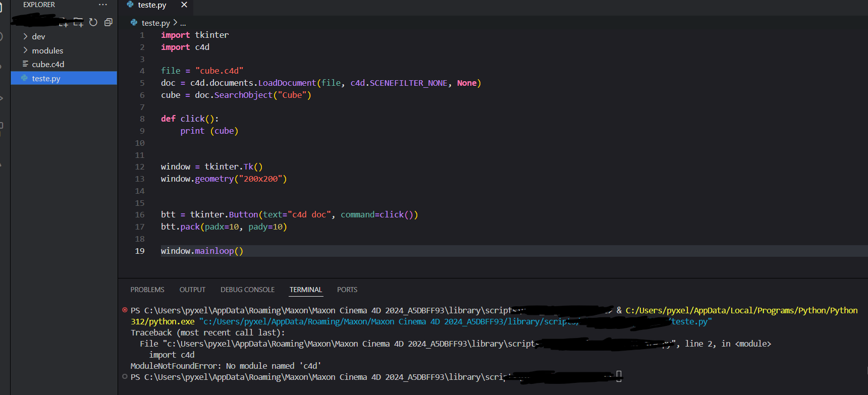Click the teste.py breadcrumb label
This screenshot has width=868, height=395.
(156, 23)
